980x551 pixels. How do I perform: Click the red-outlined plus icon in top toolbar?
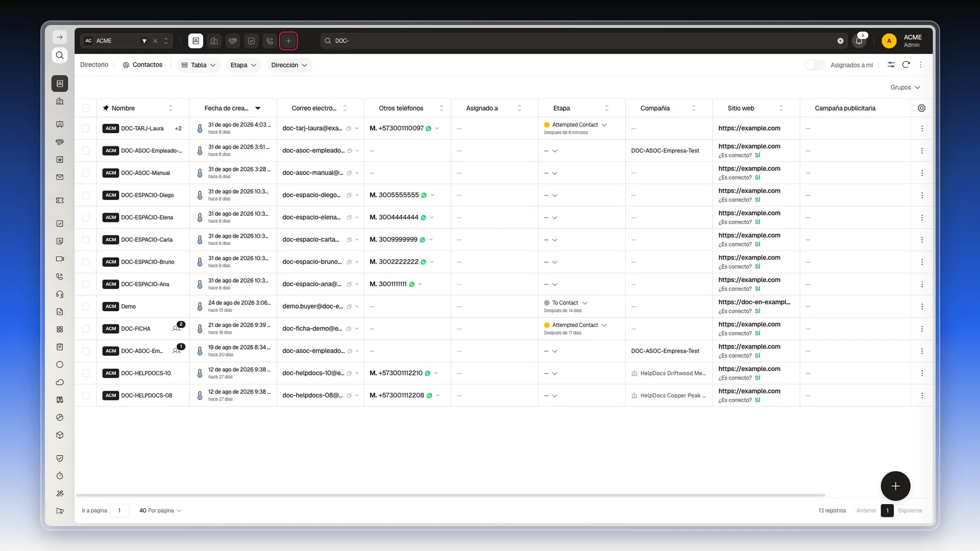[x=288, y=41]
